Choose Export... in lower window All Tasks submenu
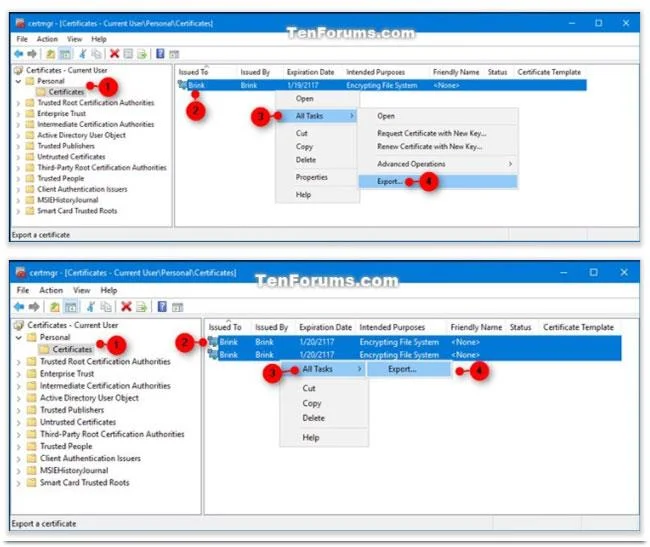The width and height of the screenshot is (650, 547). [408, 369]
